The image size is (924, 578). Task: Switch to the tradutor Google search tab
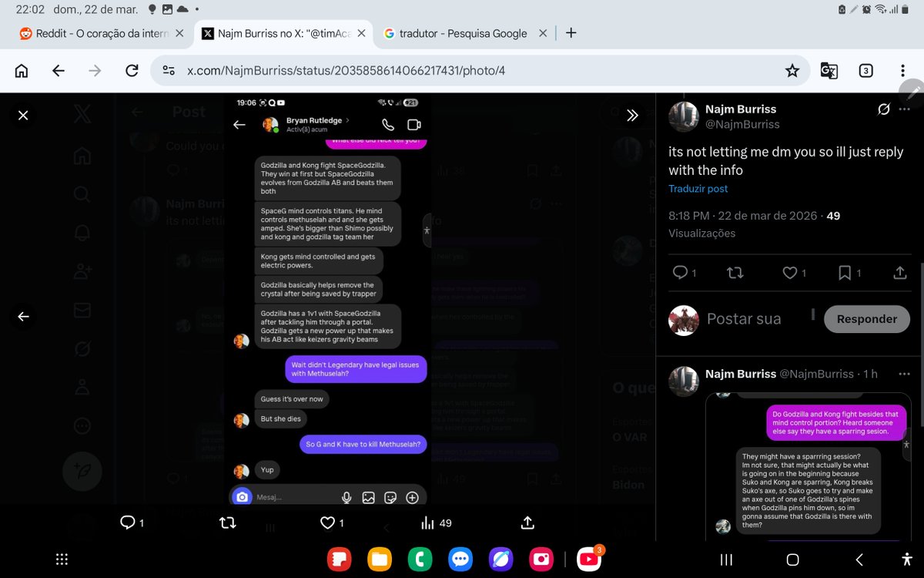[x=454, y=33]
